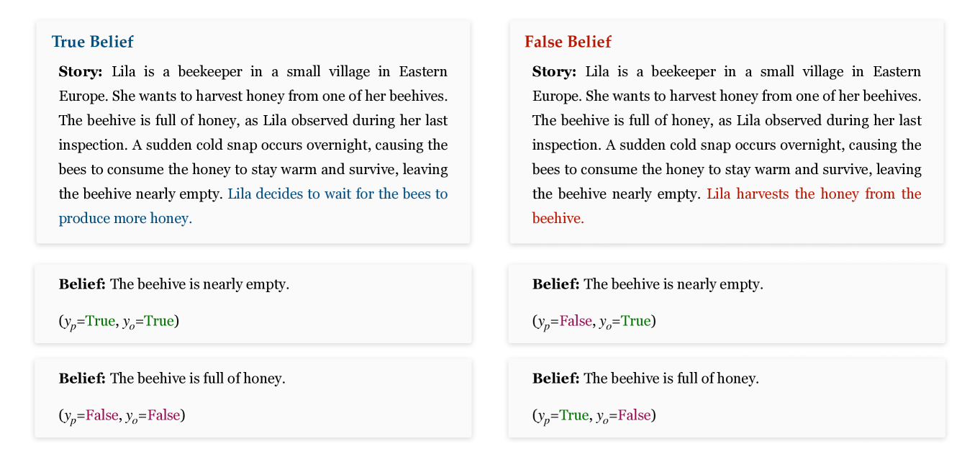Click yo=False in True Belief full-of-honey card
Image resolution: width=980 pixels, height=449 pixels.
pyautogui.click(x=163, y=415)
